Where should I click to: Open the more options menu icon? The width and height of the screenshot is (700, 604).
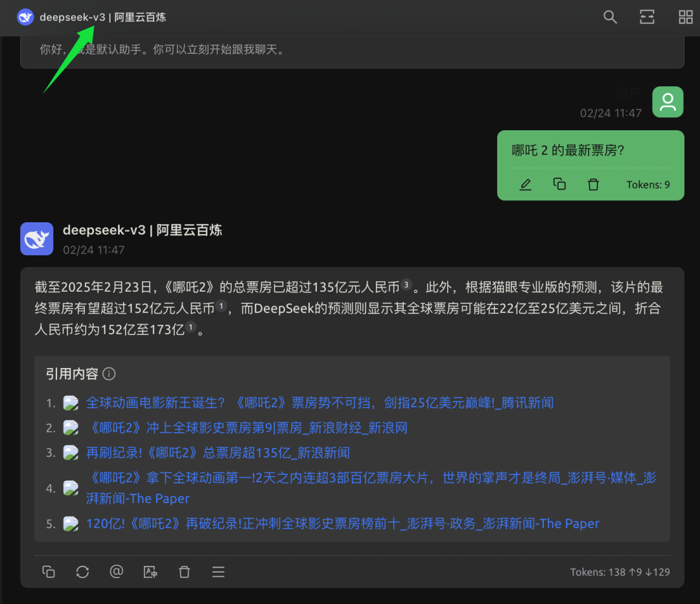218,572
